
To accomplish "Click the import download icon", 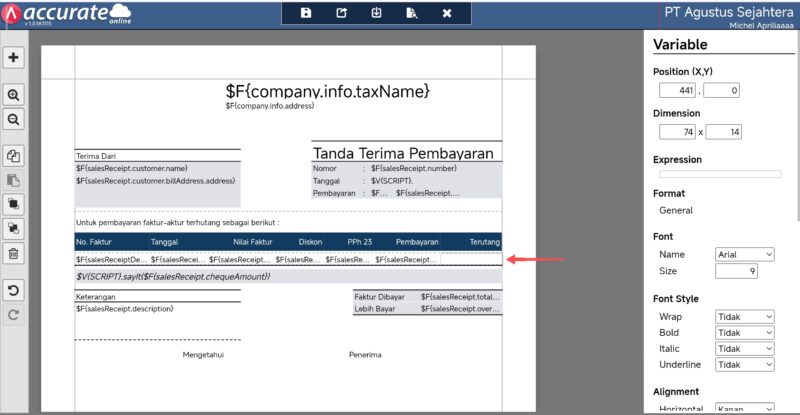I will [376, 13].
